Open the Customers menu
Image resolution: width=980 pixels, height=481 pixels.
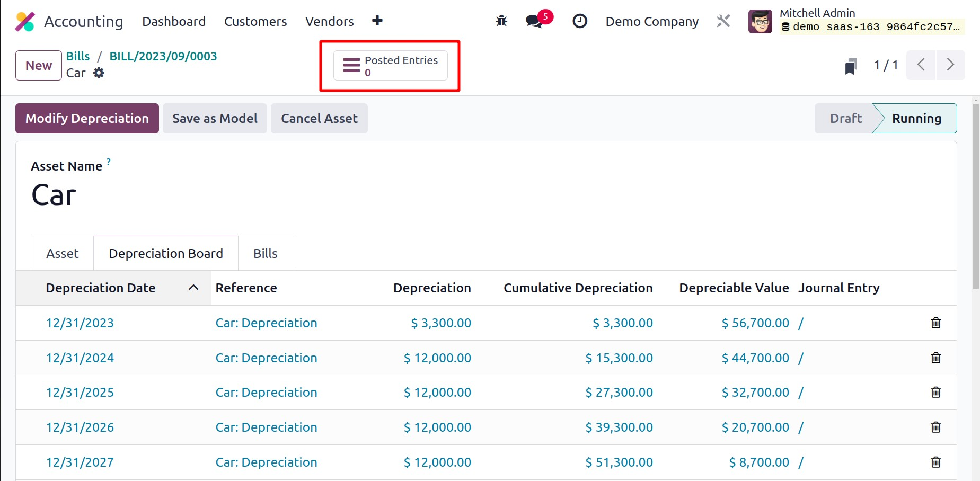[255, 22]
